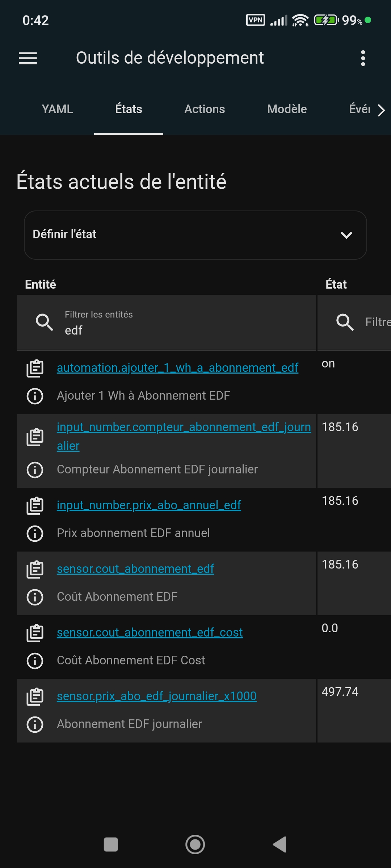The width and height of the screenshot is (391, 868).
Task: Open the three-dot overflow menu
Action: pyautogui.click(x=363, y=58)
